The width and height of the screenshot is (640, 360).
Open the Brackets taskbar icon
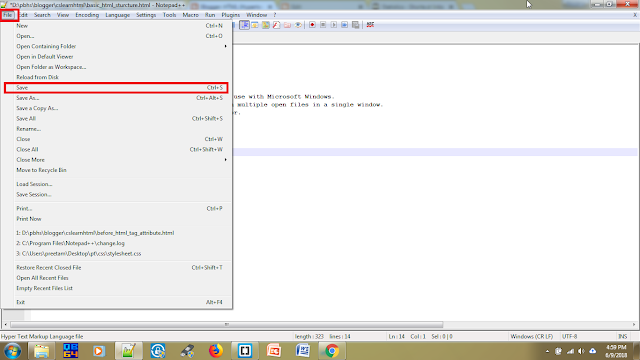click(244, 351)
